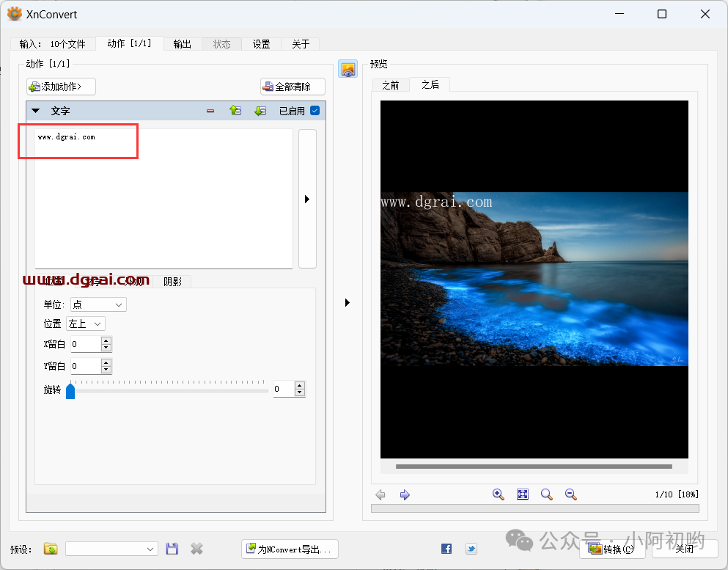The height and width of the screenshot is (570, 728).
Task: Load preset with the folder icon
Action: [x=51, y=549]
